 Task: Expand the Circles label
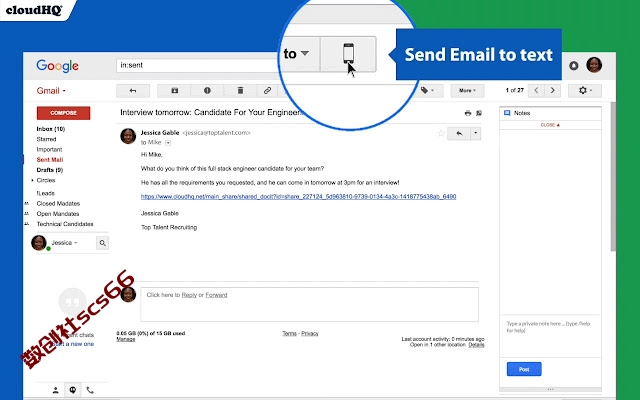tap(33, 180)
